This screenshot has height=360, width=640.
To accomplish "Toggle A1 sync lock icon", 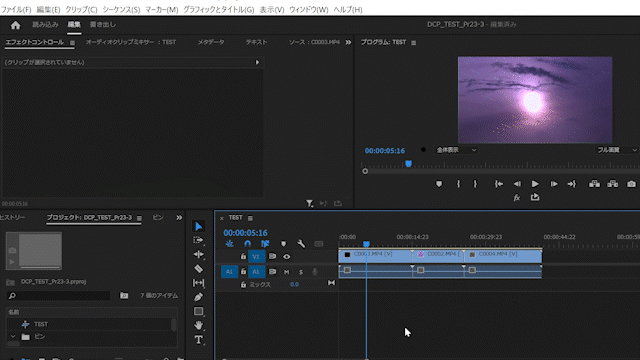I will 272,271.
